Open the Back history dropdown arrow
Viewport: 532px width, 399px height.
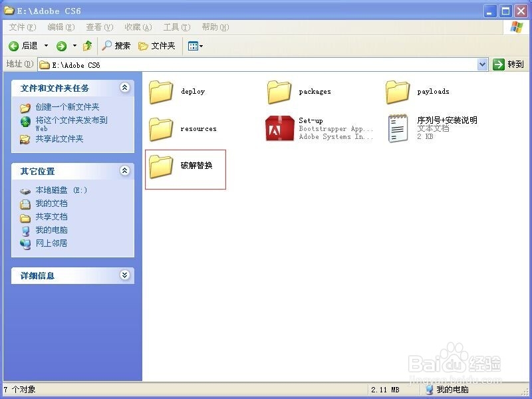(46, 45)
